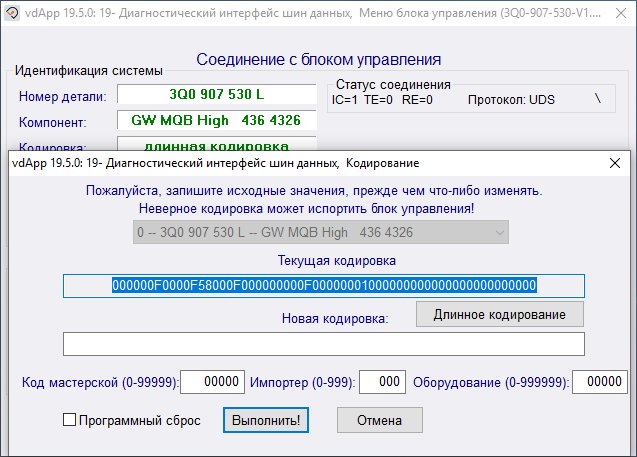
Task: Click into the Импортер number field
Action: [381, 382]
